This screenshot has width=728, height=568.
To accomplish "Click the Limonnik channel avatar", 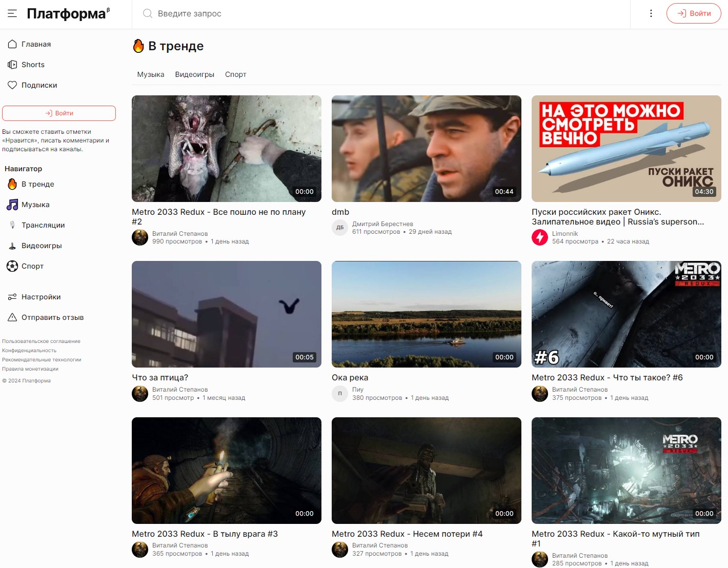I will [540, 237].
